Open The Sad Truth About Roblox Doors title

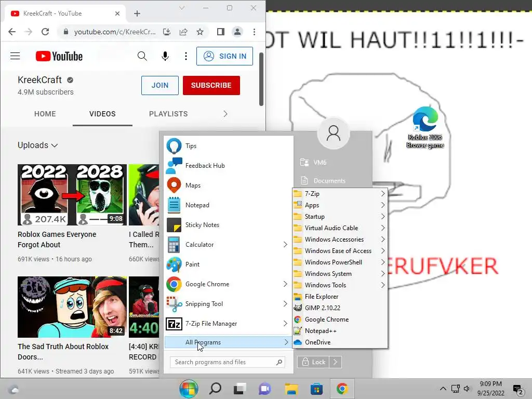tap(63, 352)
